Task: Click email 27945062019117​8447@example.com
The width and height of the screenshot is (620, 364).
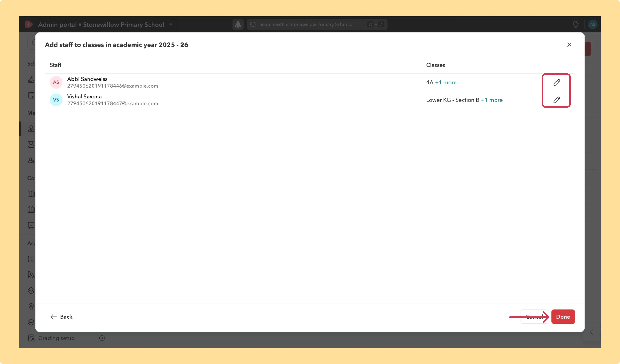Action: (x=113, y=103)
